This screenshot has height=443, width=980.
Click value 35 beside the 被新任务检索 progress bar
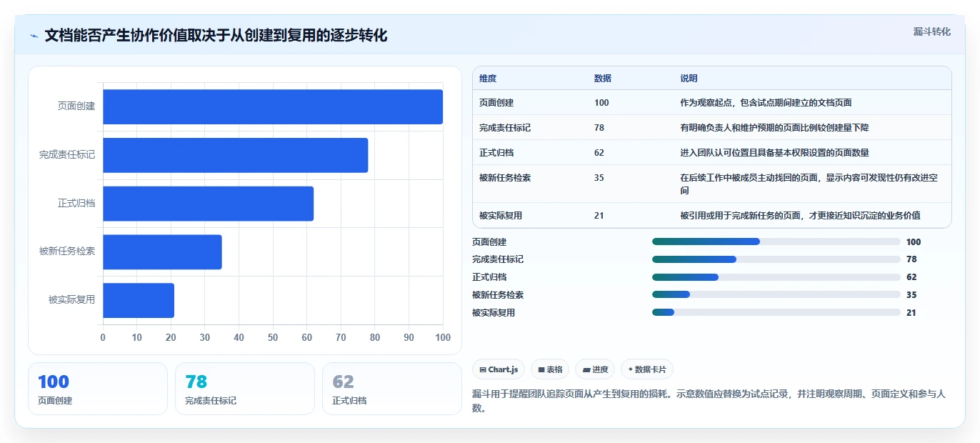(911, 295)
